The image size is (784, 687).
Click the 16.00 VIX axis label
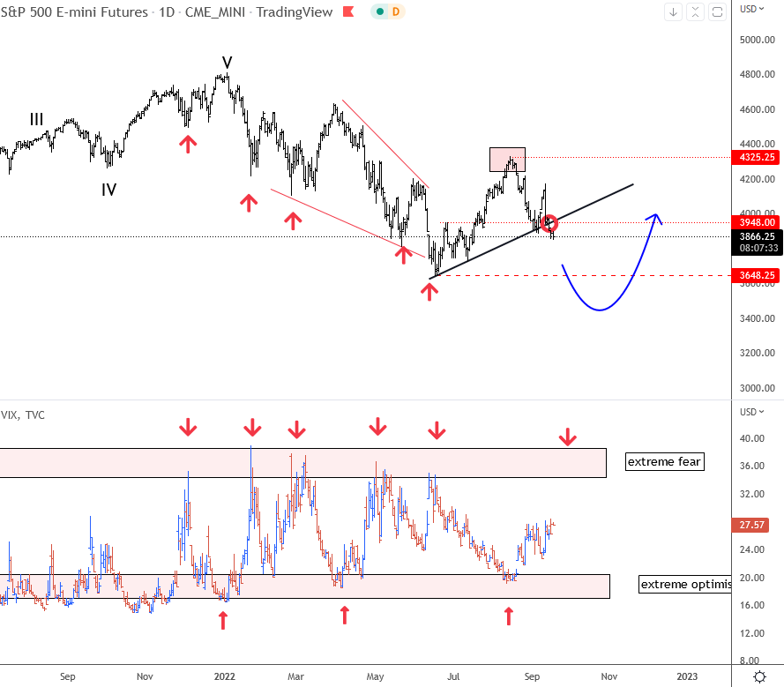click(x=752, y=605)
